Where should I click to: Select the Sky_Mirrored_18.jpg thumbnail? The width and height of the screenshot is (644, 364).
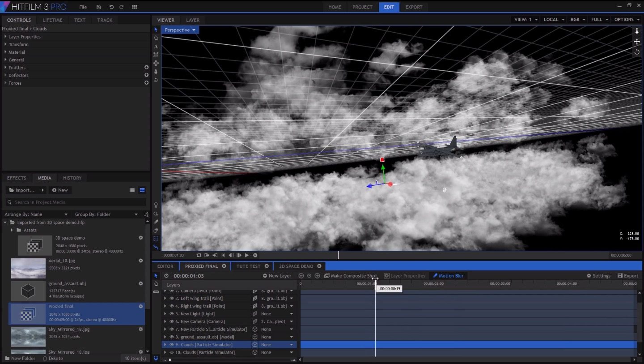pyautogui.click(x=28, y=336)
